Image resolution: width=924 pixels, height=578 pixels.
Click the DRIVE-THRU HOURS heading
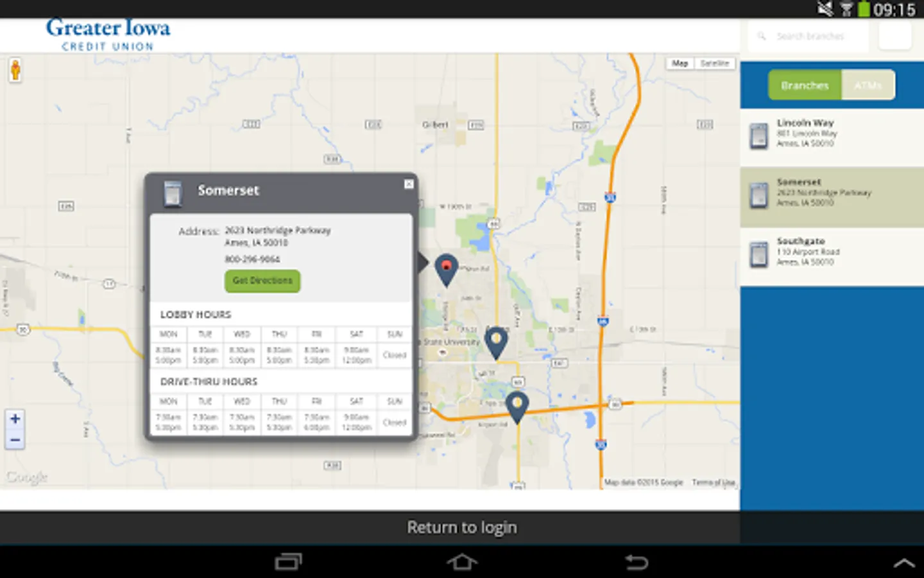pyautogui.click(x=209, y=381)
